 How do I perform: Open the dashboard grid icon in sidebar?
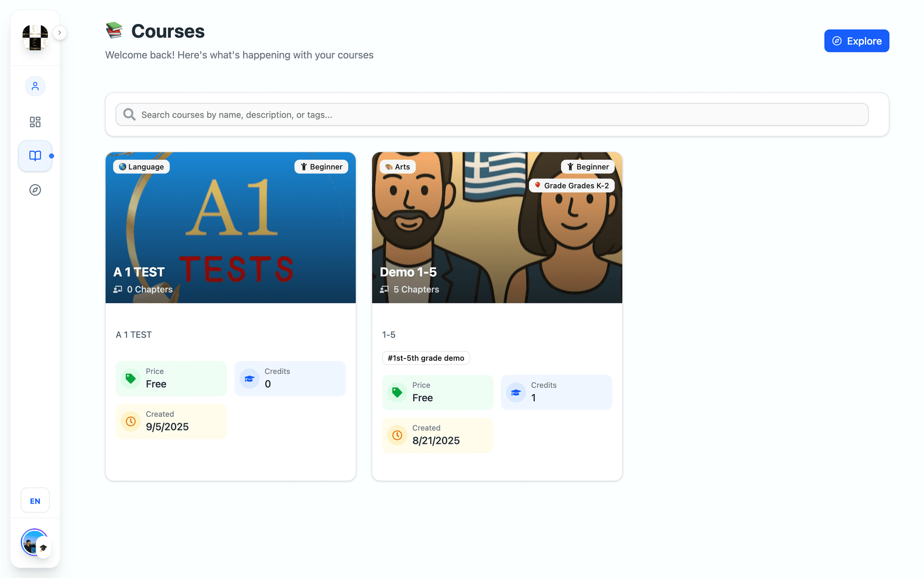(x=35, y=122)
